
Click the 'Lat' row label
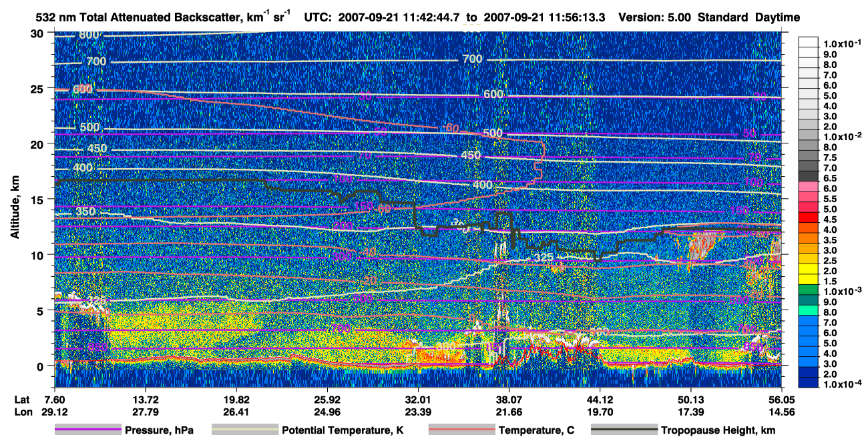pos(21,400)
